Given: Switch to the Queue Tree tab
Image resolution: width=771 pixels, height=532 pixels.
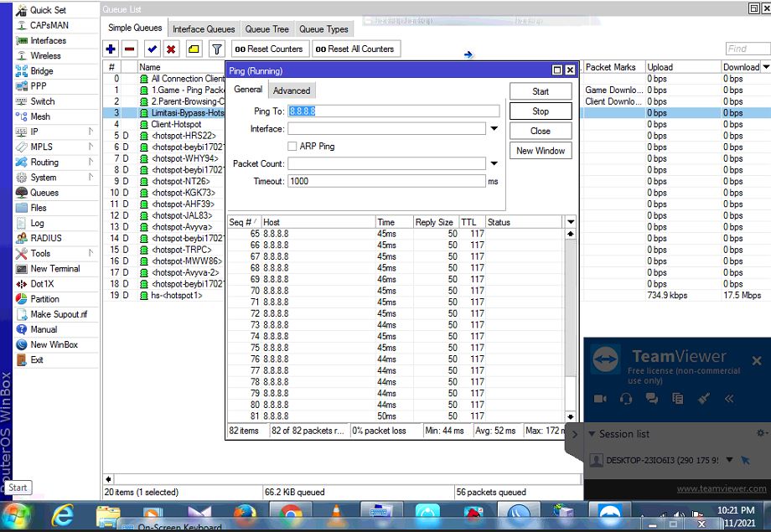Looking at the screenshot, I should 267,29.
